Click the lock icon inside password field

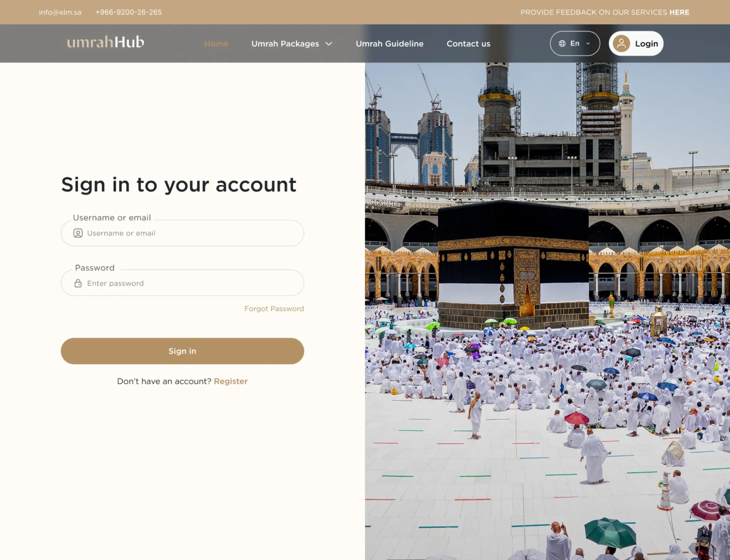78,283
